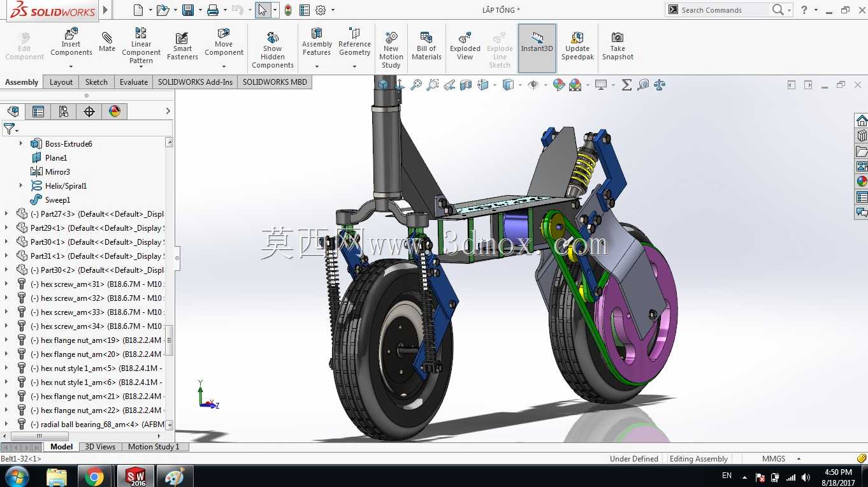Image resolution: width=868 pixels, height=487 pixels.
Task: Activate the Section View tool
Action: (x=466, y=85)
